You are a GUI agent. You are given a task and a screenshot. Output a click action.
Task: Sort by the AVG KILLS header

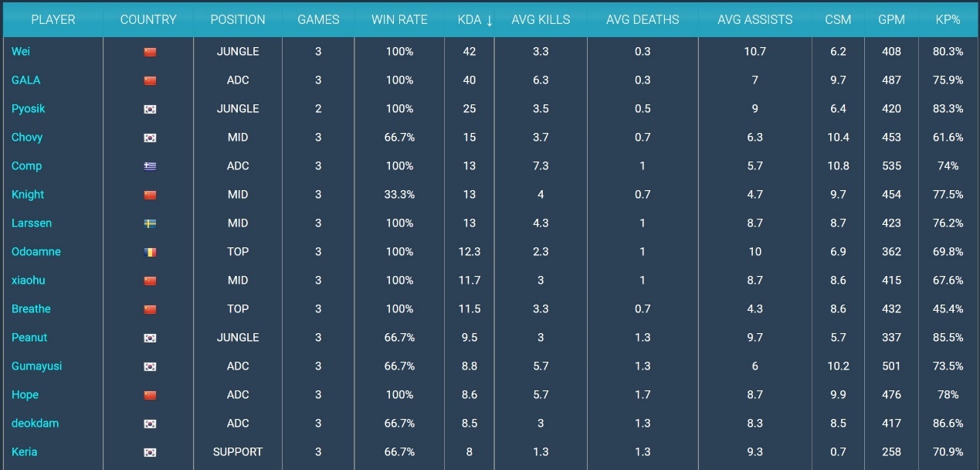coord(541,19)
